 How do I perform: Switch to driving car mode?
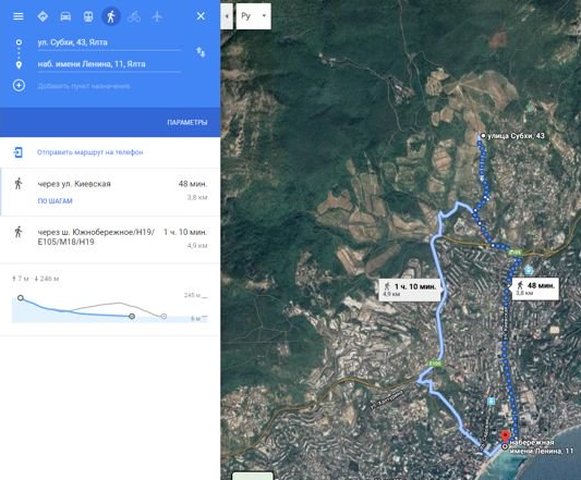coord(66,16)
